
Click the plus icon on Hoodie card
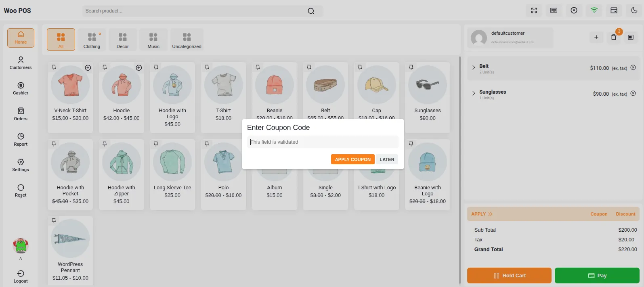(138, 68)
